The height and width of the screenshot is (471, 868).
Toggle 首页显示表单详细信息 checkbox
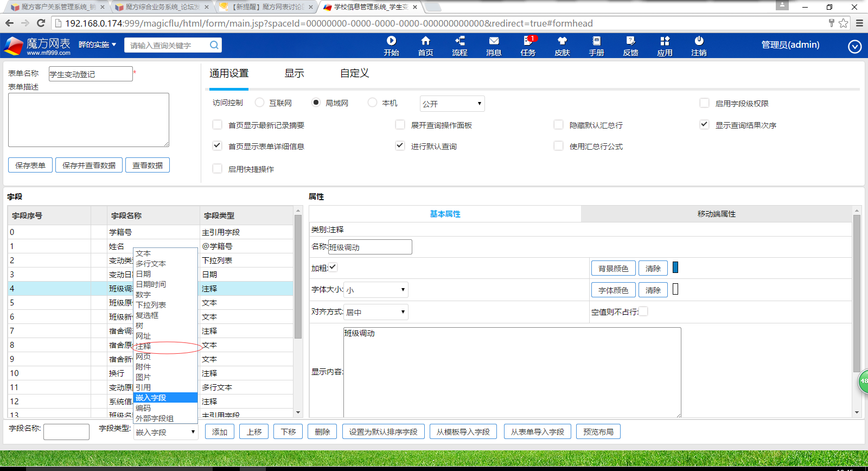(217, 145)
